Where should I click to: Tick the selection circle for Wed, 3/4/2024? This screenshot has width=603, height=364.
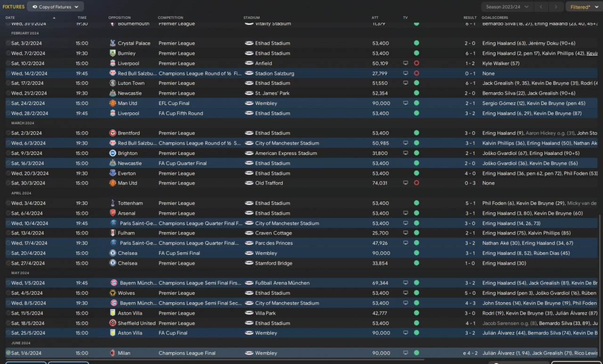click(8, 203)
